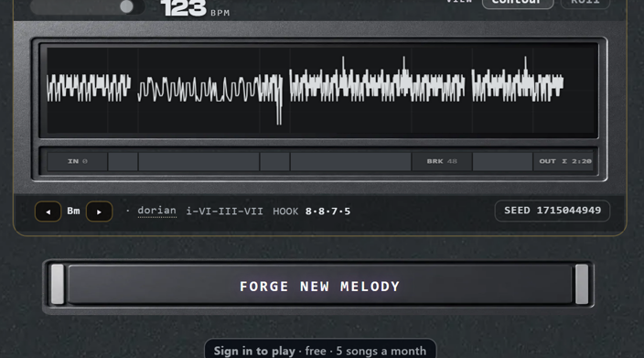Screen dimensions: 644x358
Task: Click the dorian mode label
Action: (x=157, y=211)
